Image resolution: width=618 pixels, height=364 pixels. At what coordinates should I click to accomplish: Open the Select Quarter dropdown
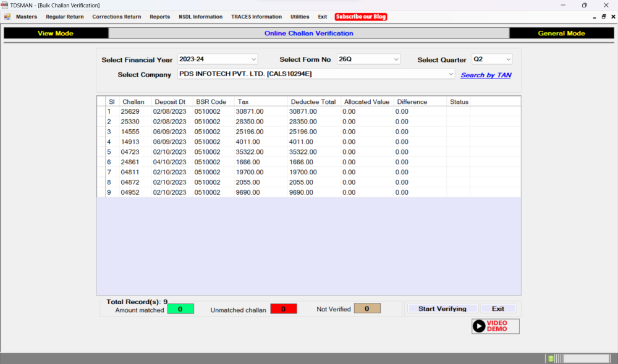point(508,59)
